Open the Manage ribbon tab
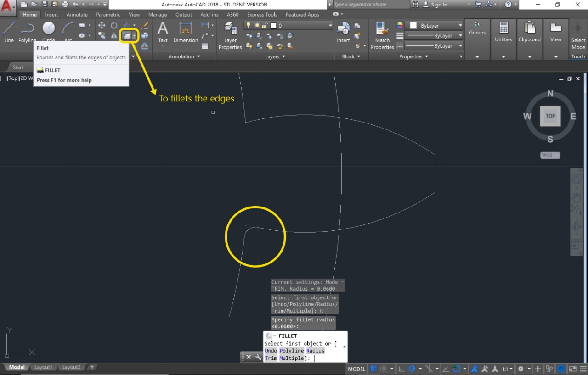The image size is (588, 375). tap(158, 15)
